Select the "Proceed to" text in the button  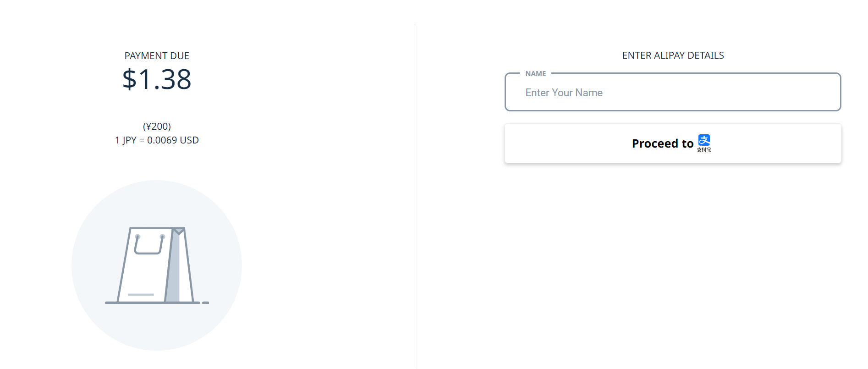663,143
